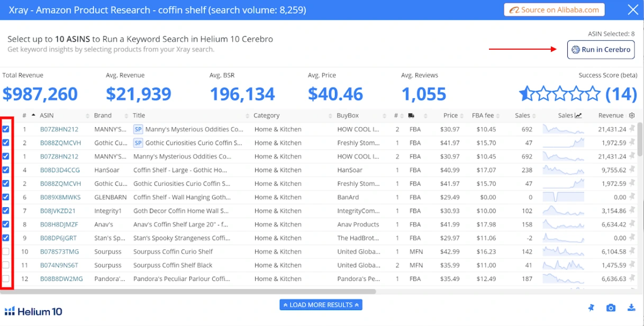Select the Pandora's Peculiar Parlour row checkbox
The image size is (644, 326).
coord(6,278)
